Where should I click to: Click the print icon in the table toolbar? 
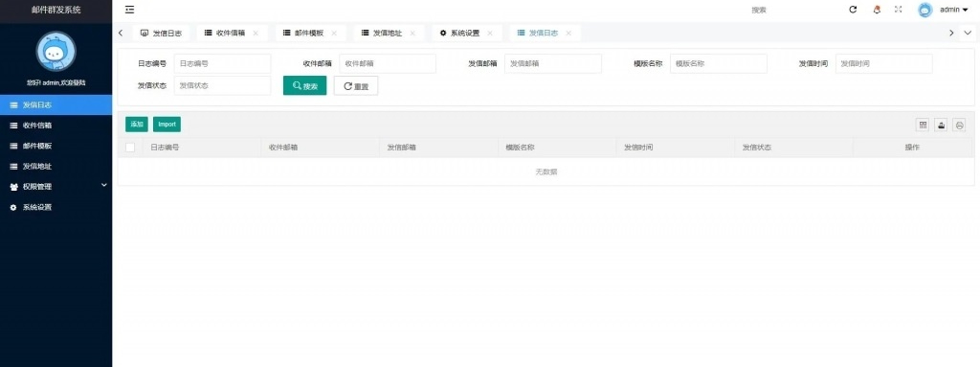coord(959,125)
